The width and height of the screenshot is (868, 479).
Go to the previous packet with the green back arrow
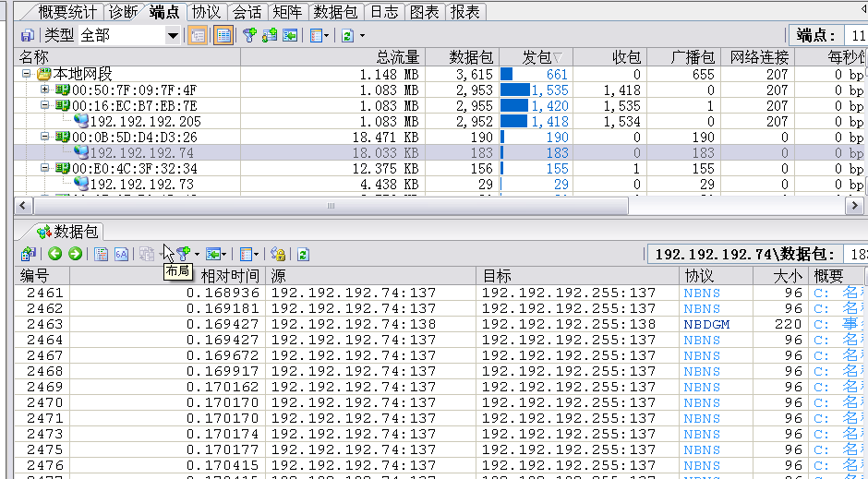point(55,254)
